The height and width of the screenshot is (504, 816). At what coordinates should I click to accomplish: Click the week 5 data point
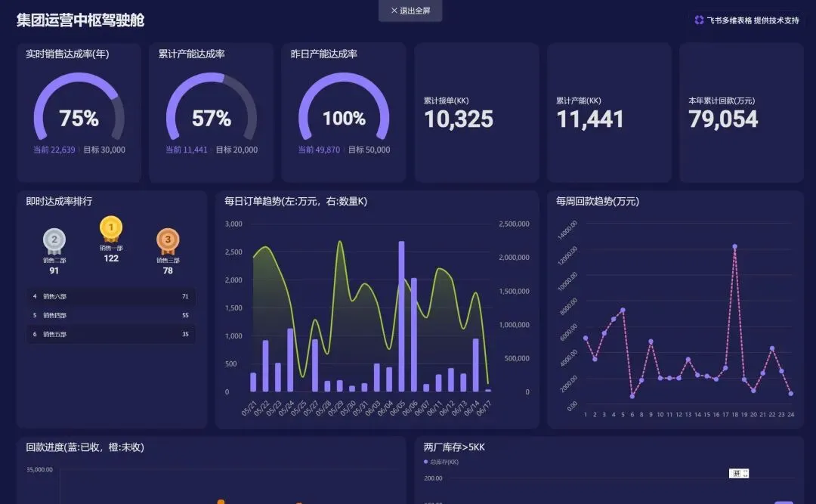click(x=623, y=311)
